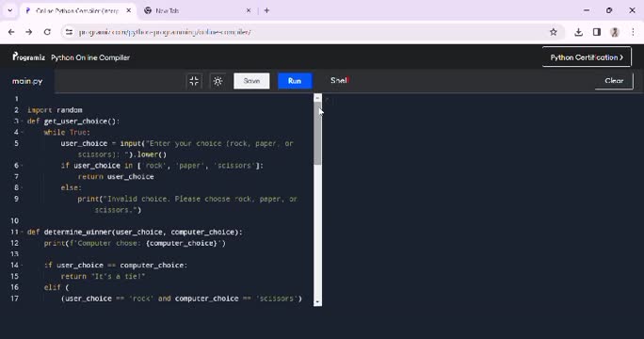This screenshot has height=339, width=644.
Task: Open the browser side panel icon
Action: (597, 32)
